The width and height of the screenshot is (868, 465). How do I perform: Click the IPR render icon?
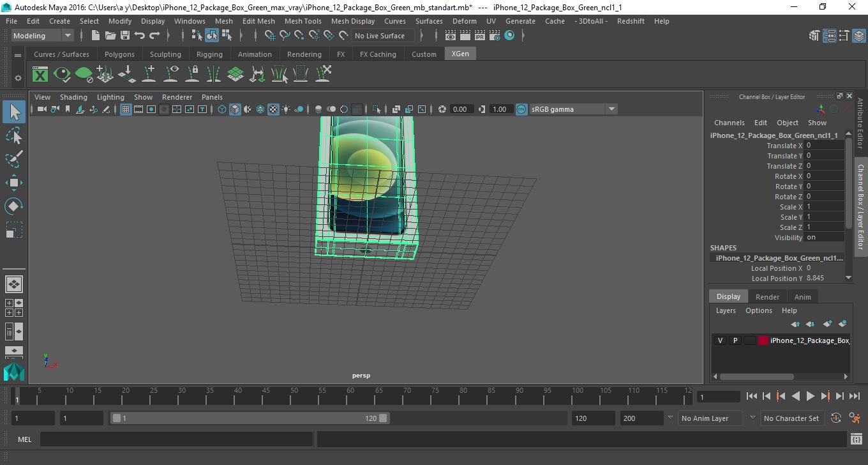[x=480, y=36]
